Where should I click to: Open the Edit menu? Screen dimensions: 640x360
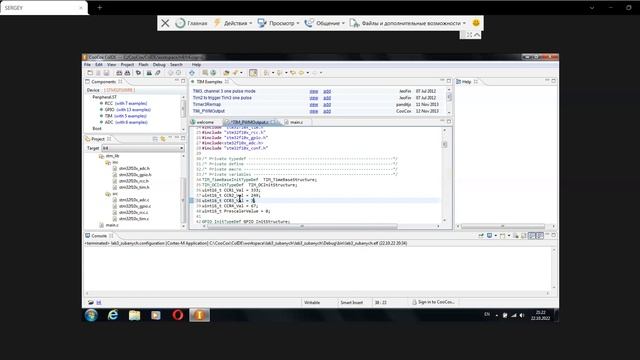[99, 64]
